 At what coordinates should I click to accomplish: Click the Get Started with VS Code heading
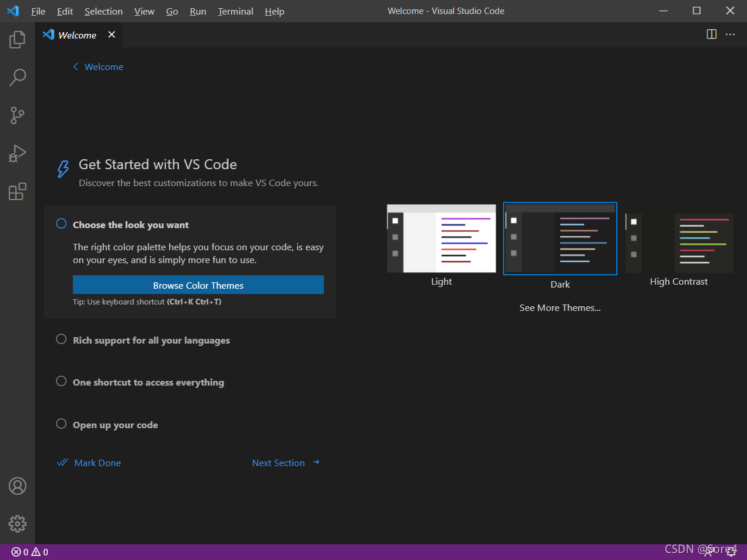158,164
